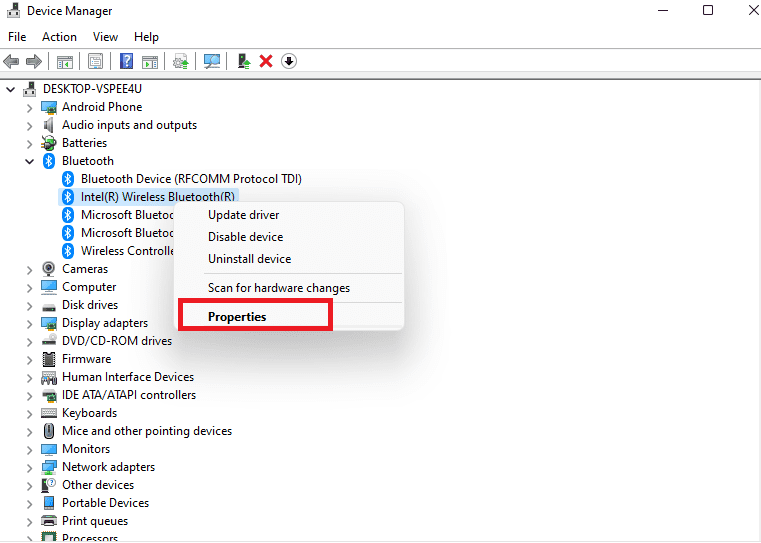Select the Wireless Controller Bluetooth entry
Screen dimensions: 761x543
[127, 251]
